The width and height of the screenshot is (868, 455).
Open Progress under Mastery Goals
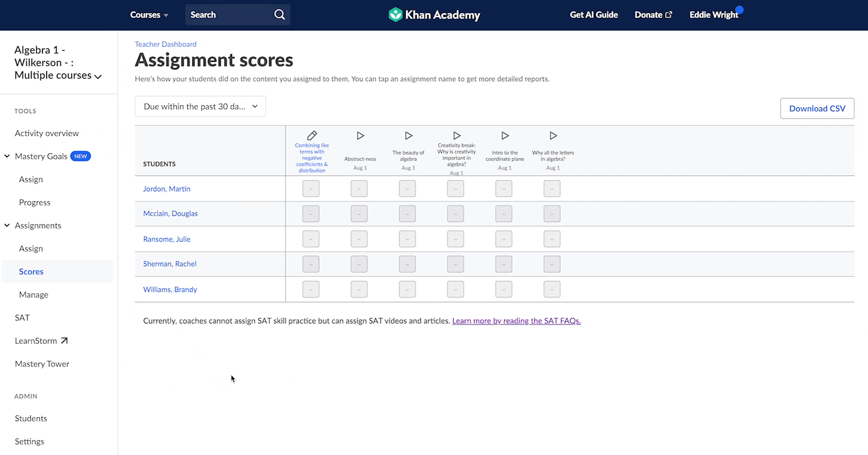click(x=35, y=202)
